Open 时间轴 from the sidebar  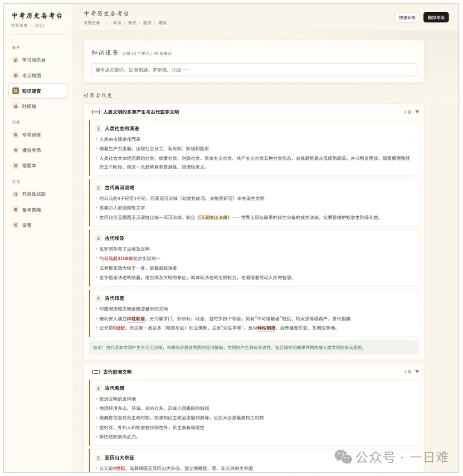(x=38, y=106)
